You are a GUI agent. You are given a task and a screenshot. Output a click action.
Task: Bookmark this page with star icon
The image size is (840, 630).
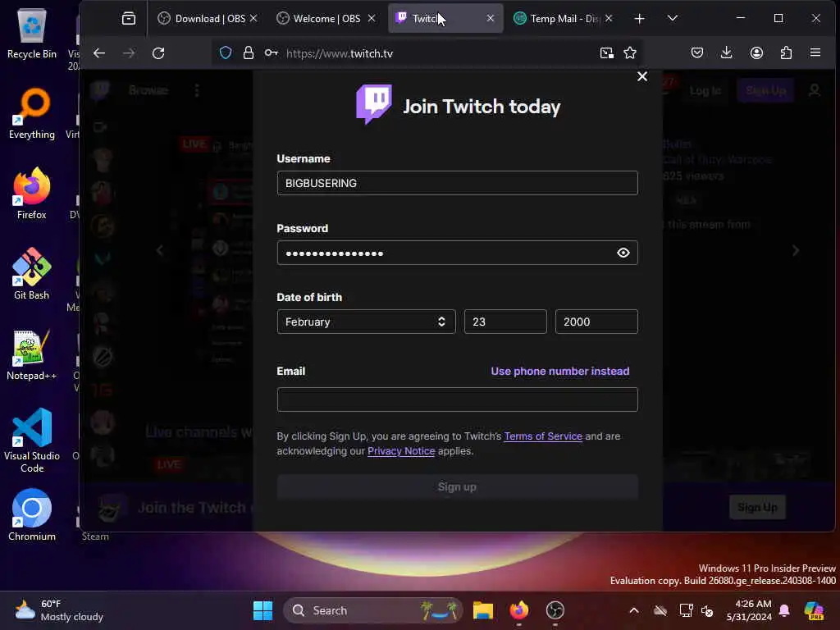click(x=630, y=53)
